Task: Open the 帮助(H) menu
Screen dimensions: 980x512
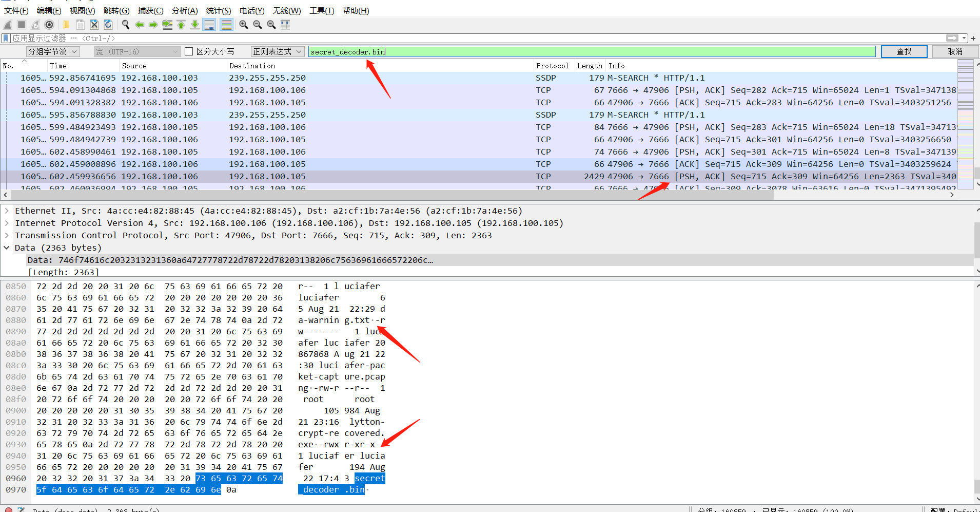Action: (x=356, y=11)
